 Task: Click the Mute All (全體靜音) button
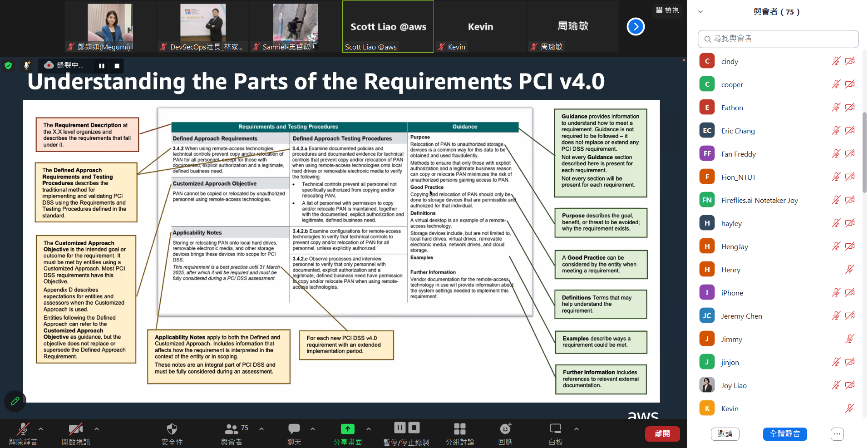click(x=784, y=434)
